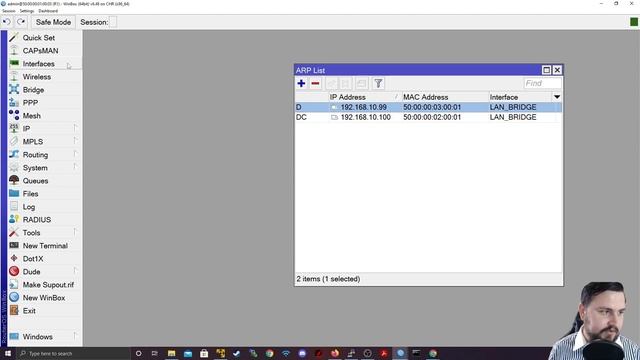Open the Session menu
Image resolution: width=640 pixels, height=360 pixels.
pos(9,11)
